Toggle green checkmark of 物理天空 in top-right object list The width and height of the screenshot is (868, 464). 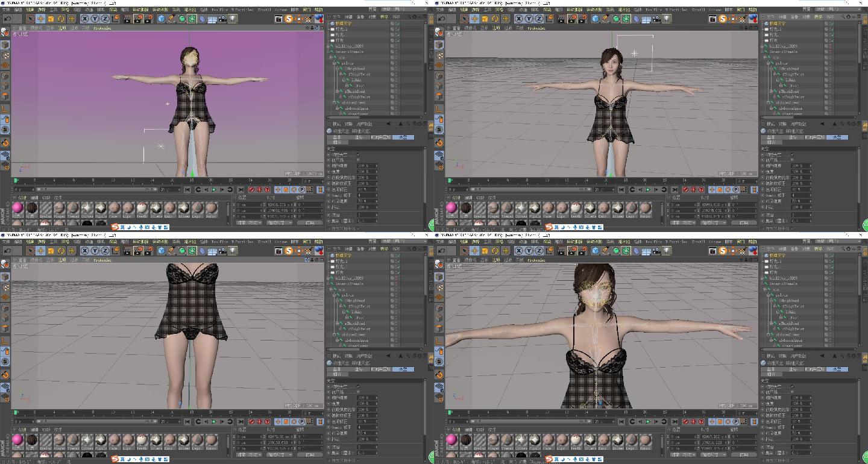pyautogui.click(x=832, y=24)
